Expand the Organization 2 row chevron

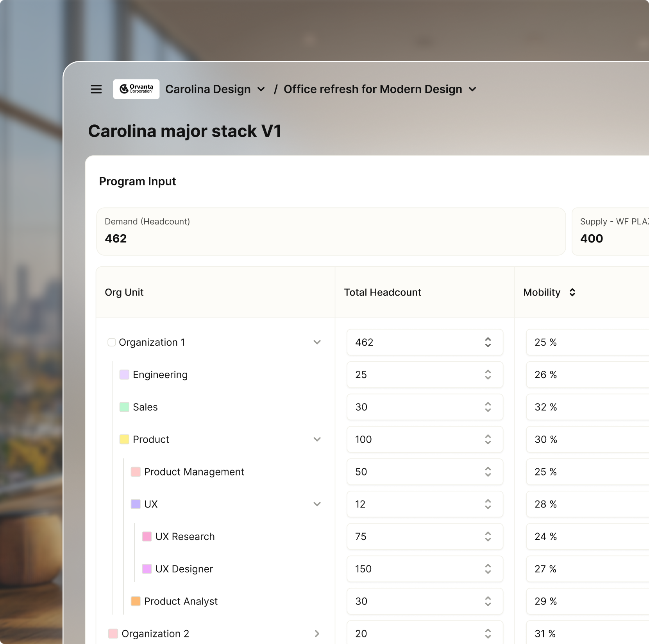pyautogui.click(x=317, y=633)
